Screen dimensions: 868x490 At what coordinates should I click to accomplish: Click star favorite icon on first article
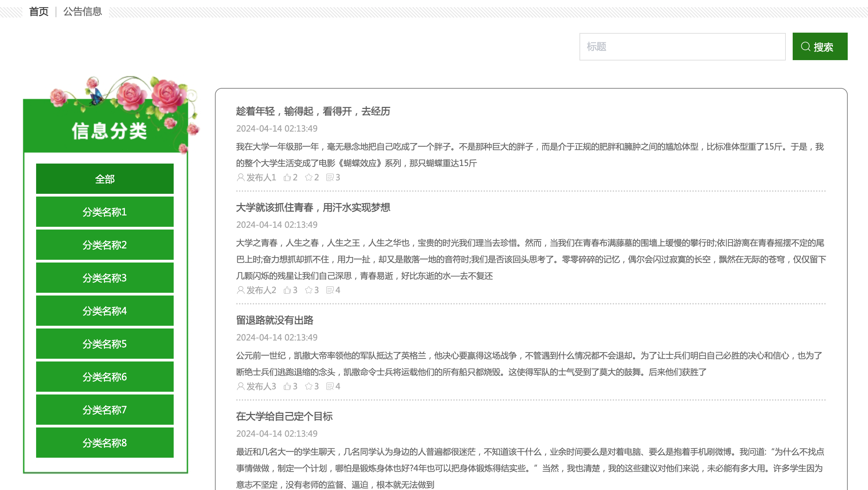click(x=308, y=177)
